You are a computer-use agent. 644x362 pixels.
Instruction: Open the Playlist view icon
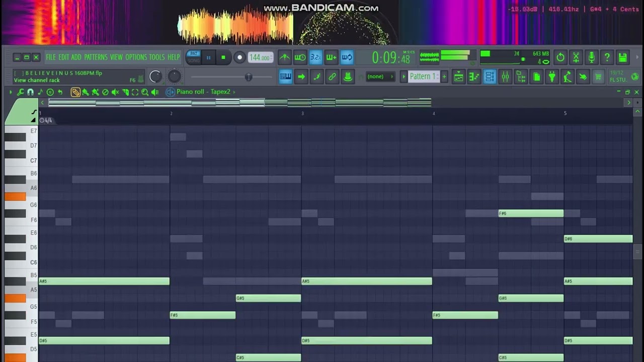click(459, 77)
